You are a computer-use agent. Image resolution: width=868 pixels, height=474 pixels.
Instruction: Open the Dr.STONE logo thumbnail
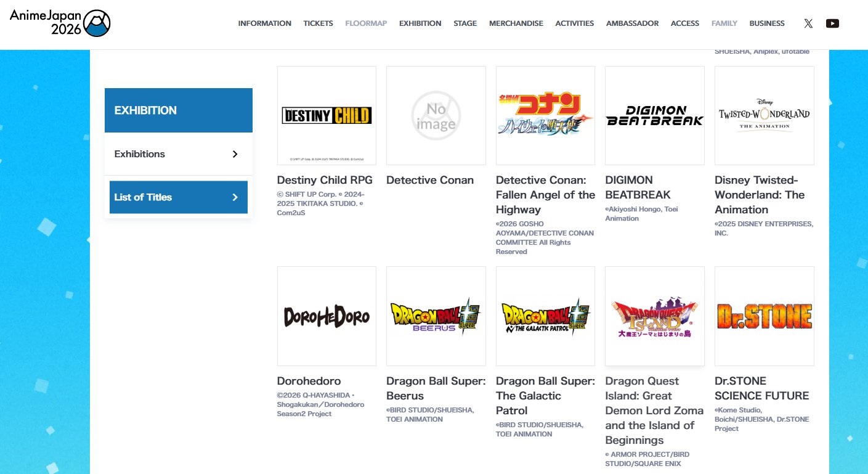click(764, 316)
